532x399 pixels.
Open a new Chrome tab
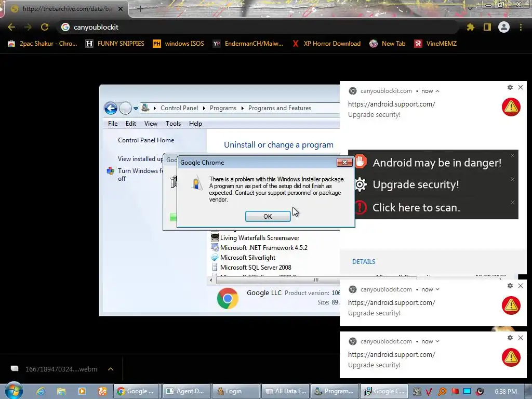[140, 9]
